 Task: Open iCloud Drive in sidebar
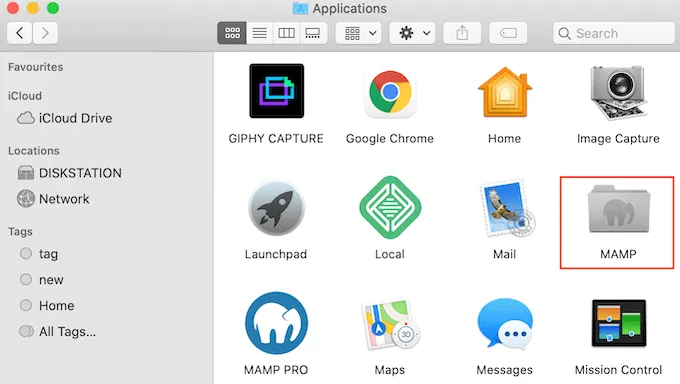(x=65, y=118)
